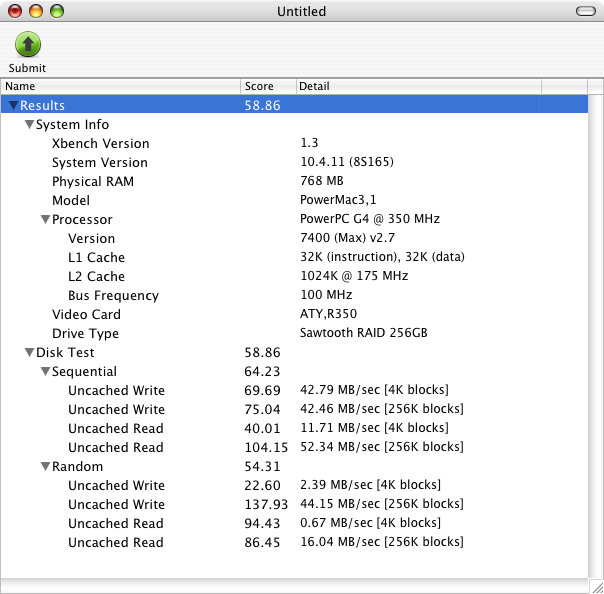Click detail text '100 MHz'
The height and width of the screenshot is (594, 604).
[326, 295]
